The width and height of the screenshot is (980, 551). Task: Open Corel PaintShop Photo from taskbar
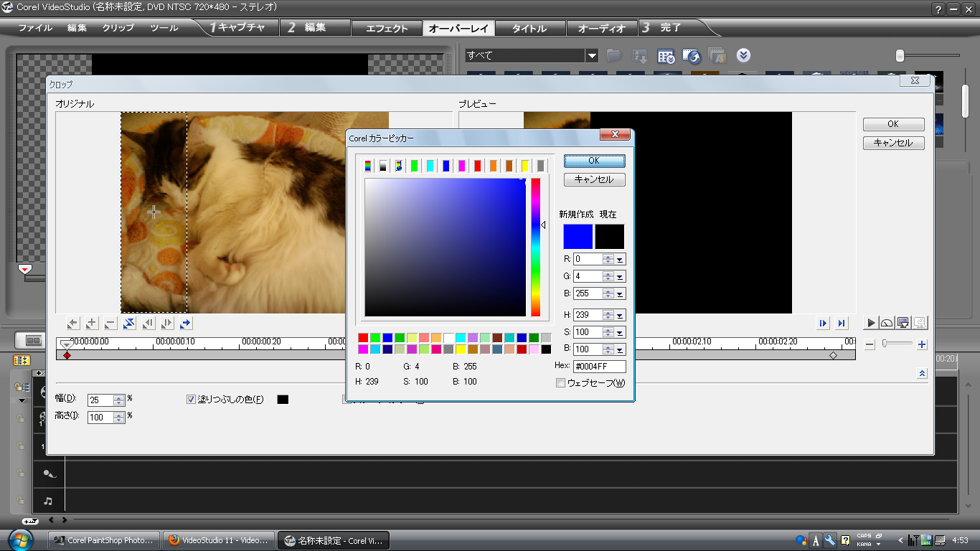pos(103,540)
